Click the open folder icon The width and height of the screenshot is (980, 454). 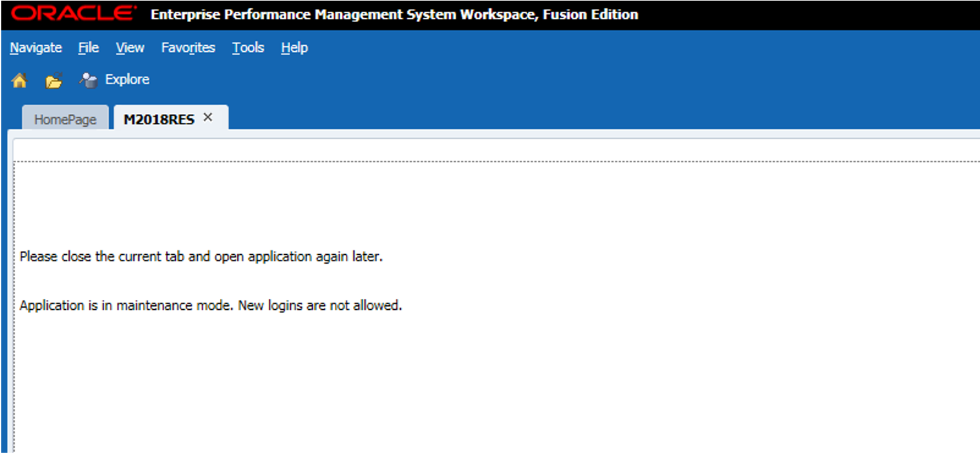pos(54,81)
